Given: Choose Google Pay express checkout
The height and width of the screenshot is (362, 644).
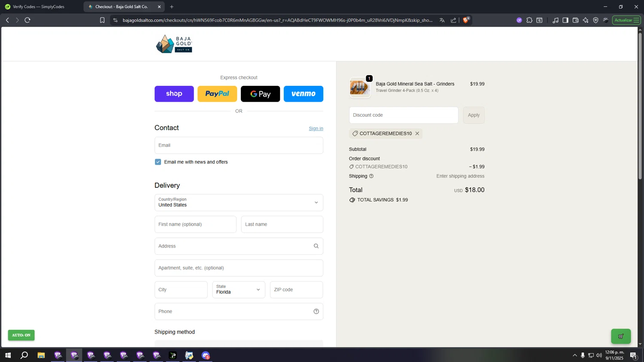Looking at the screenshot, I should (x=260, y=94).
